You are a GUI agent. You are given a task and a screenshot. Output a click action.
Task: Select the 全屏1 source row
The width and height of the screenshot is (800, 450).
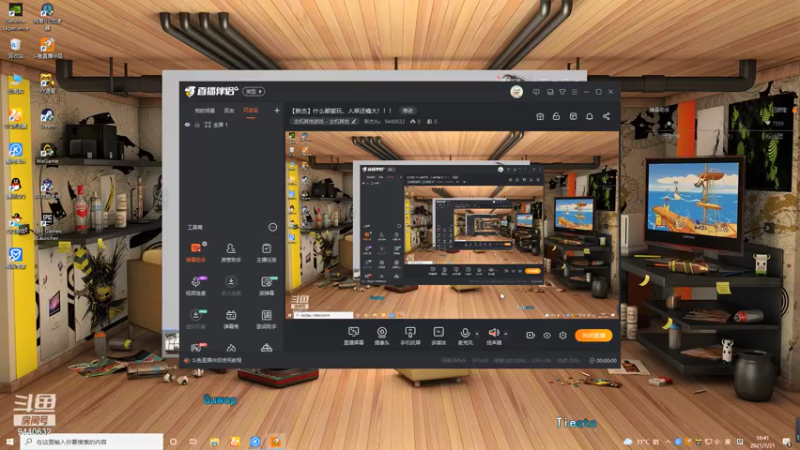232,124
